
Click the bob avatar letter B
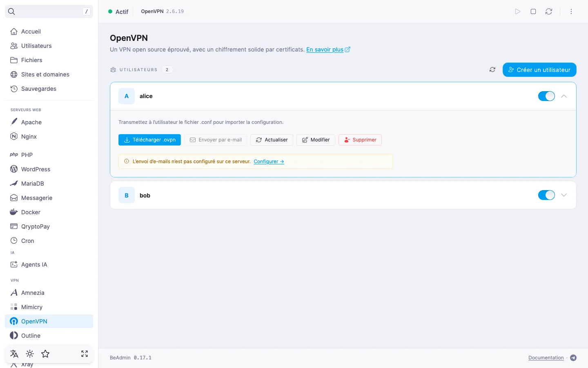127,195
